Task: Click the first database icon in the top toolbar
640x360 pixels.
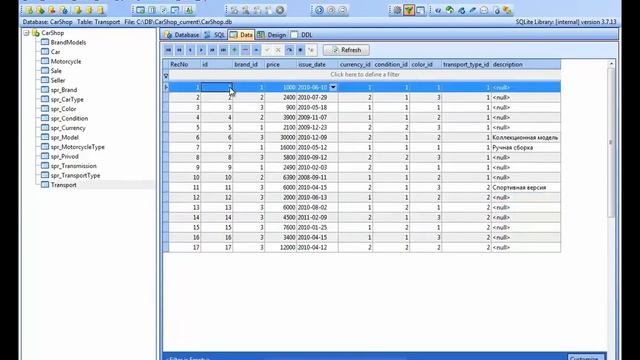Action: tap(29, 10)
